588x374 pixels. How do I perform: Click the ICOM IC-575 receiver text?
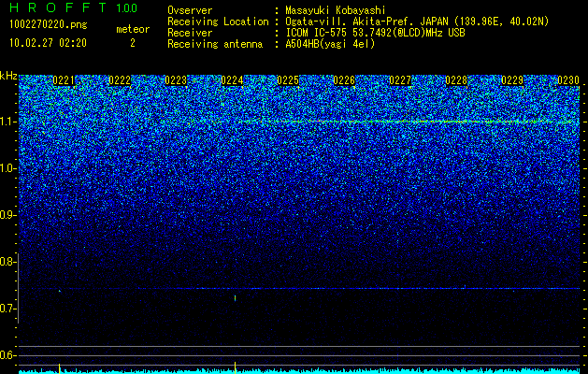[376, 33]
